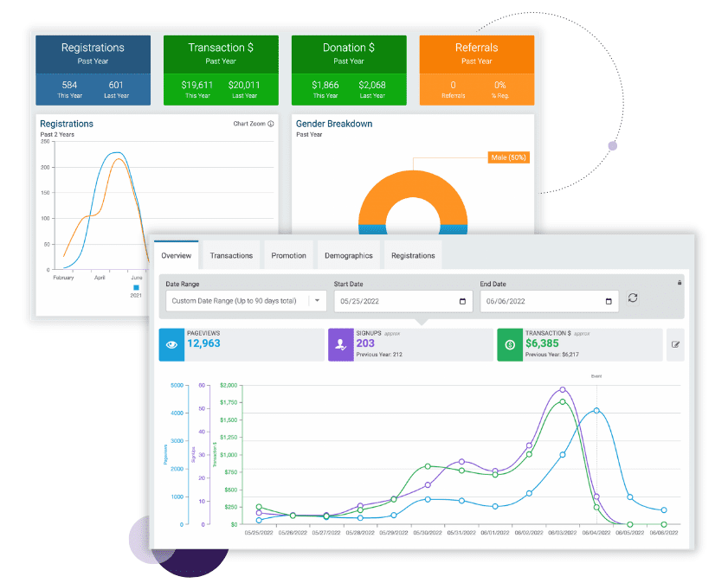The height and width of the screenshot is (583, 728).
Task: Open the End Date calendar picker icon
Action: coord(609,302)
